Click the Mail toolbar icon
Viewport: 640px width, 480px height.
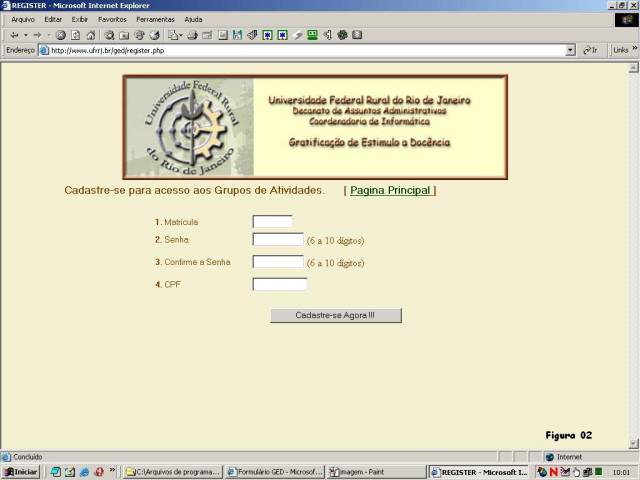point(174,35)
